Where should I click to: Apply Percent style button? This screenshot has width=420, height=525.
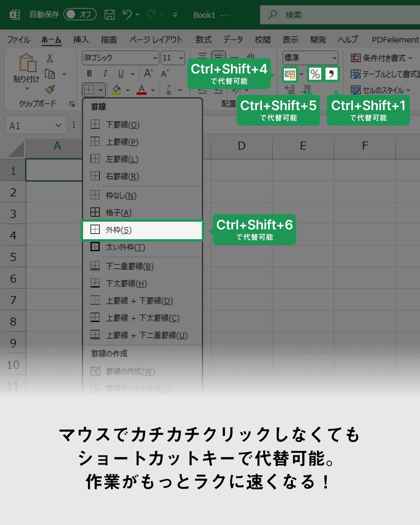[x=315, y=74]
